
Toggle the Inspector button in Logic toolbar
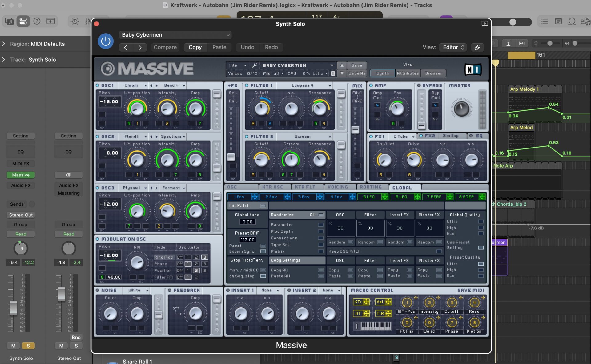point(23,21)
